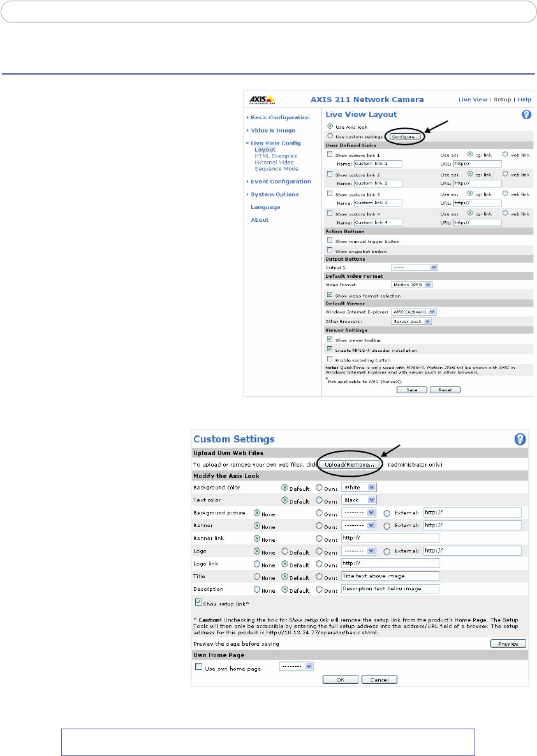
Task: Check Show custom link 1
Action: pyautogui.click(x=330, y=154)
